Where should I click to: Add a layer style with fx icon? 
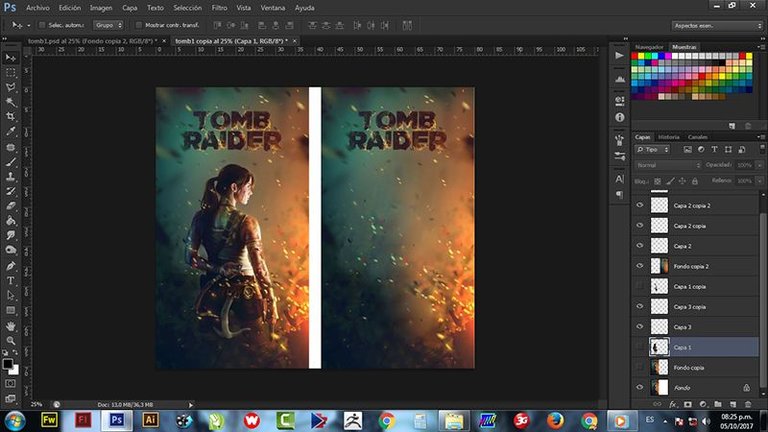[x=673, y=404]
